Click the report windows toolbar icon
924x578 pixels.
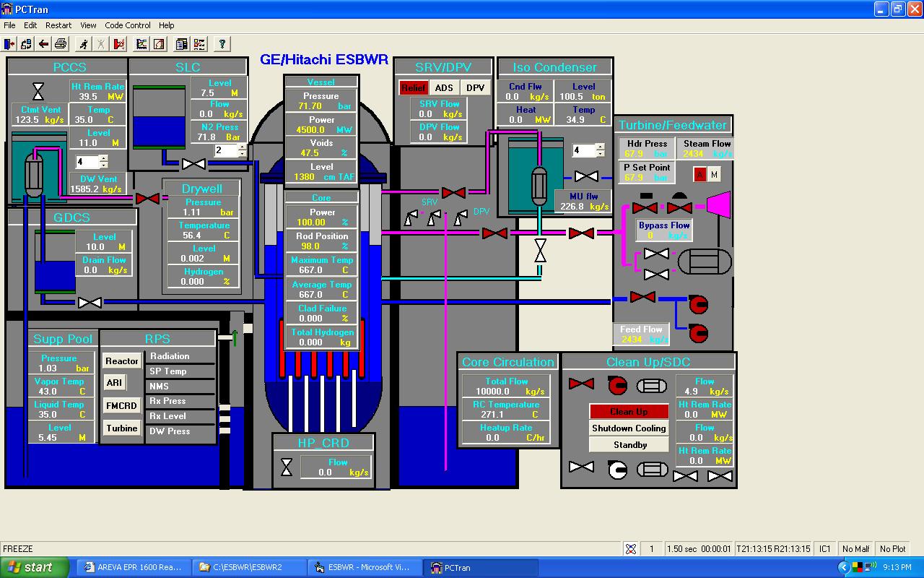click(182, 44)
